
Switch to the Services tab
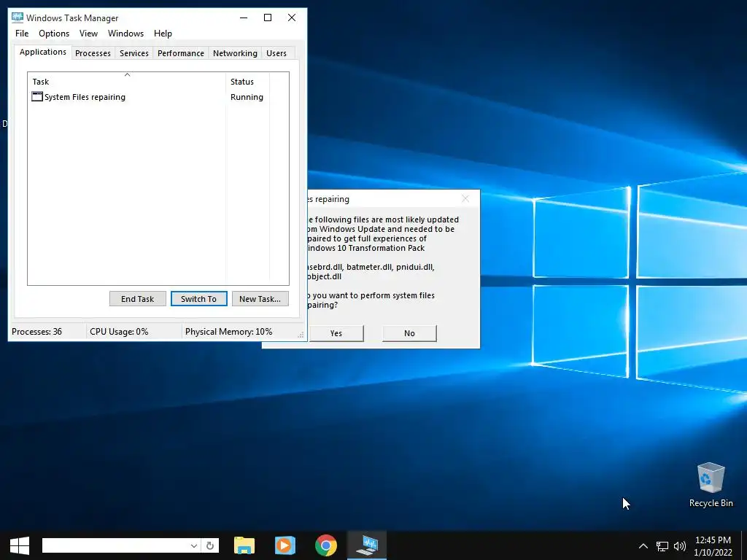point(134,53)
